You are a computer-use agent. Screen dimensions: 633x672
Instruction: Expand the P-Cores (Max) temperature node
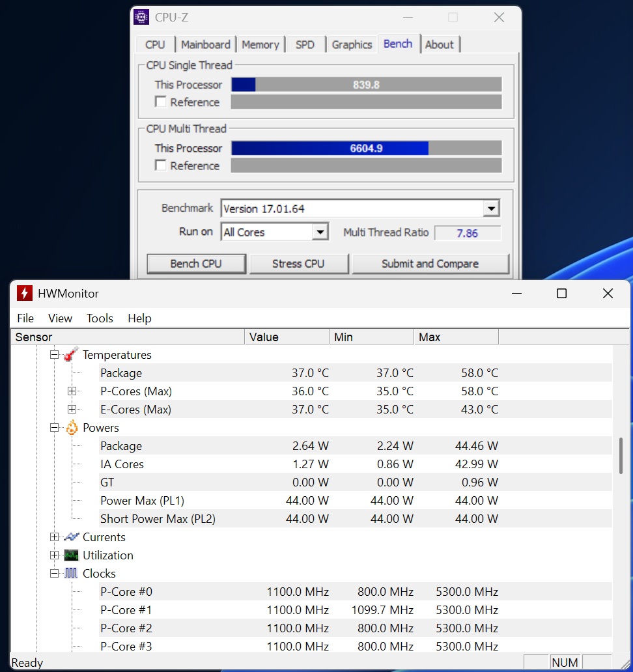[x=72, y=391]
